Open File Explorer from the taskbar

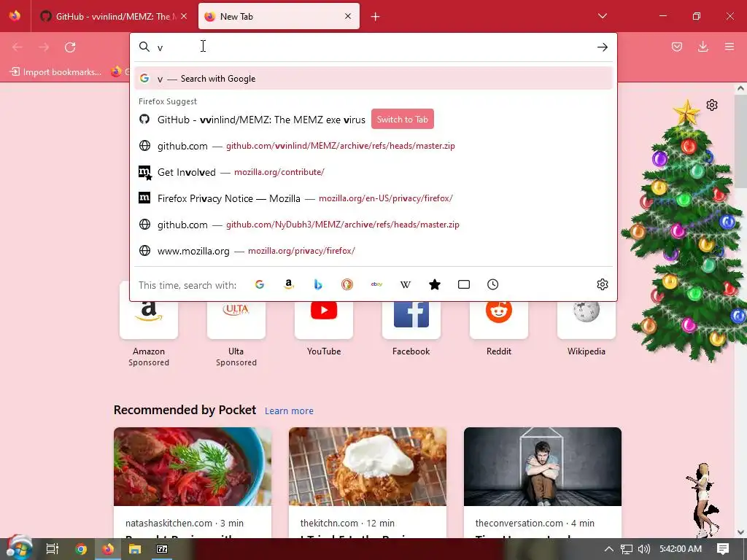pyautogui.click(x=135, y=549)
